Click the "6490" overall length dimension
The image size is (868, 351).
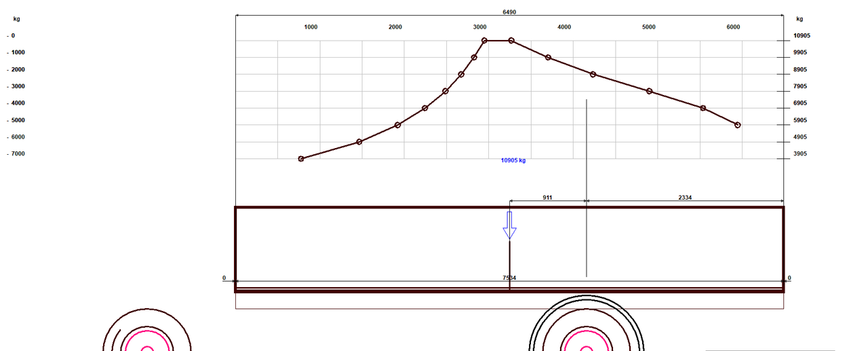click(509, 12)
